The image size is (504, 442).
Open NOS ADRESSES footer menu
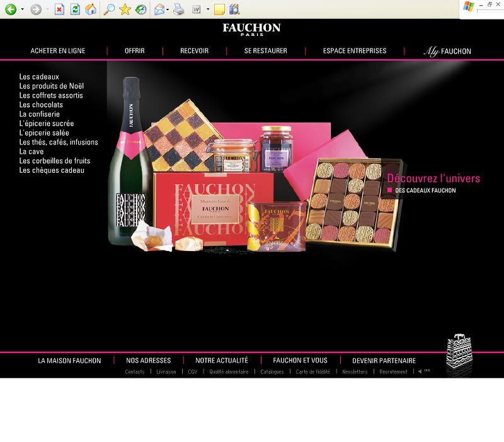(149, 361)
